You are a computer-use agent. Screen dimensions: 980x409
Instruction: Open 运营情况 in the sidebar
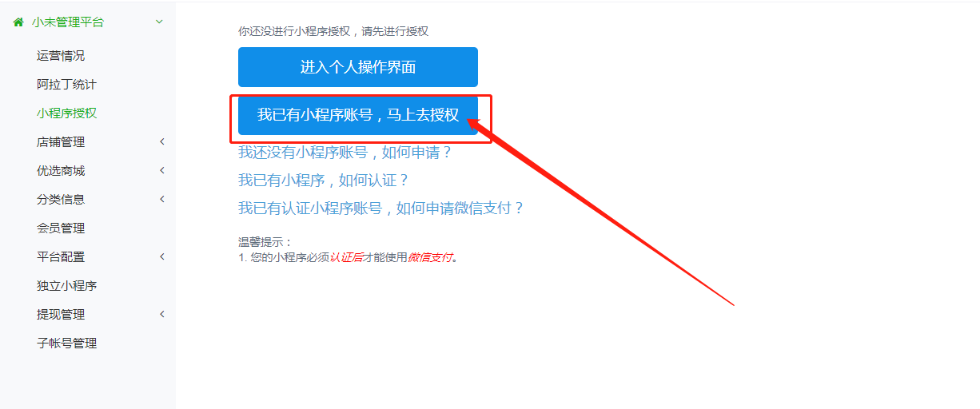click(x=61, y=56)
